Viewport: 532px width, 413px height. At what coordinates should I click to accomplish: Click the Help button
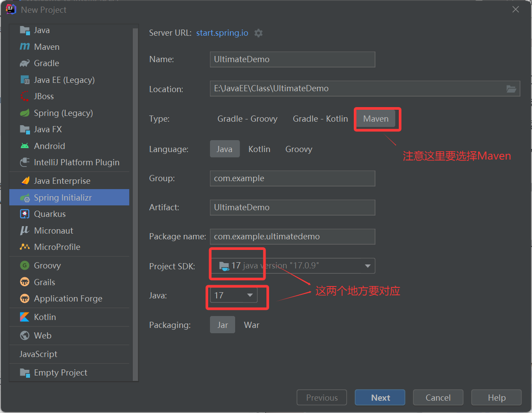[496, 398]
